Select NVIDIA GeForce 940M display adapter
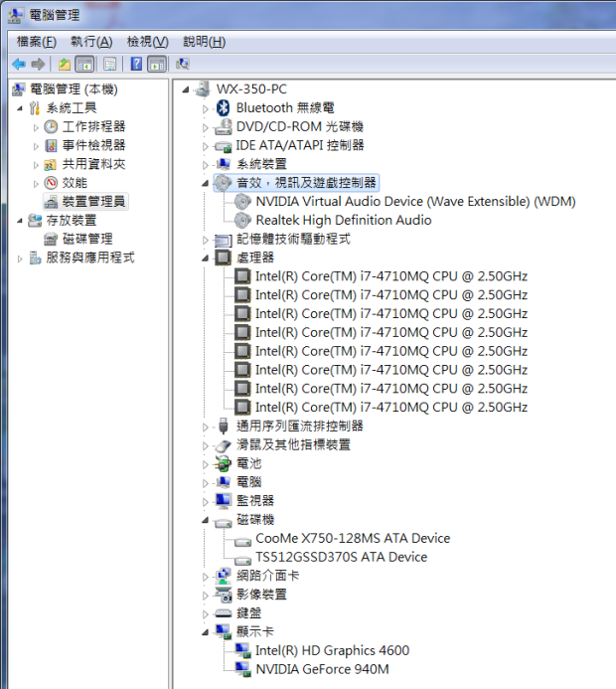 322,669
